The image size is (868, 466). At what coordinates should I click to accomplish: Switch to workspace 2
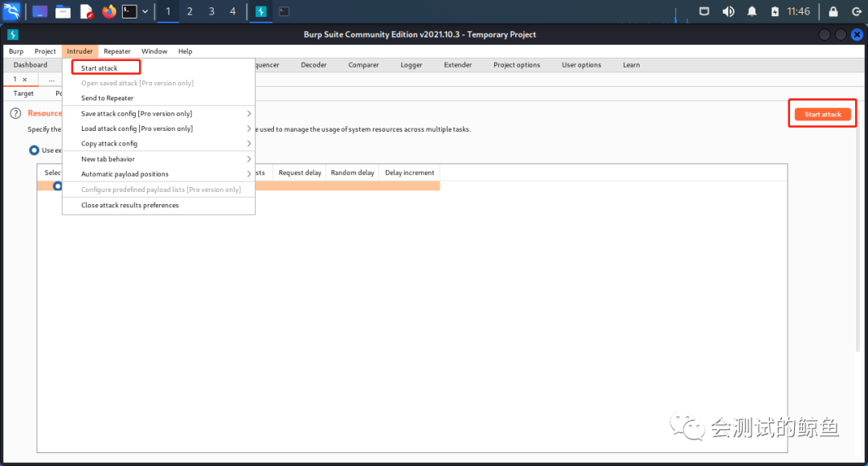[x=190, y=11]
